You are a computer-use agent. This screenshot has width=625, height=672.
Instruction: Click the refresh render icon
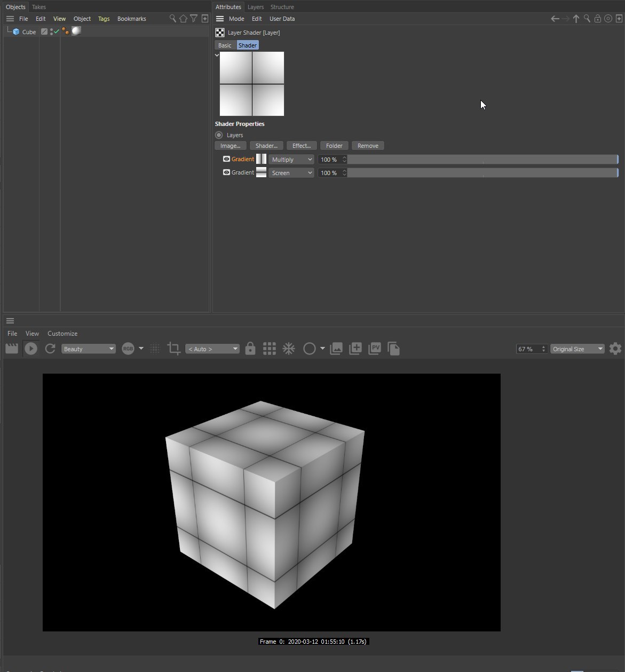coord(50,349)
